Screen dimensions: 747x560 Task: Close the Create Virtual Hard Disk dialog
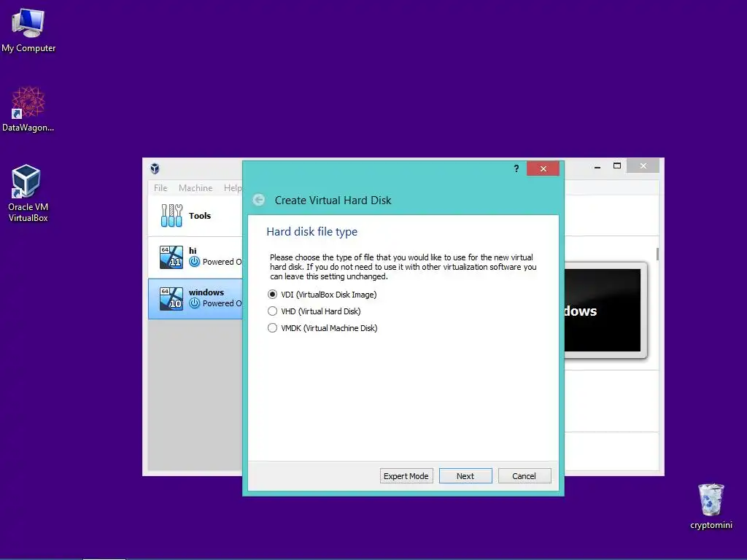pos(543,168)
